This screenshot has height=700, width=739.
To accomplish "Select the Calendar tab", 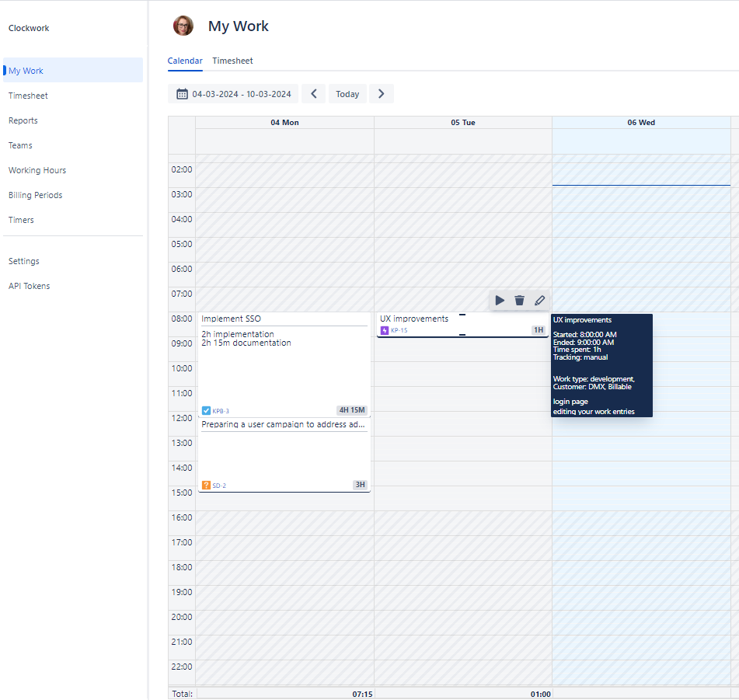I will tap(185, 61).
